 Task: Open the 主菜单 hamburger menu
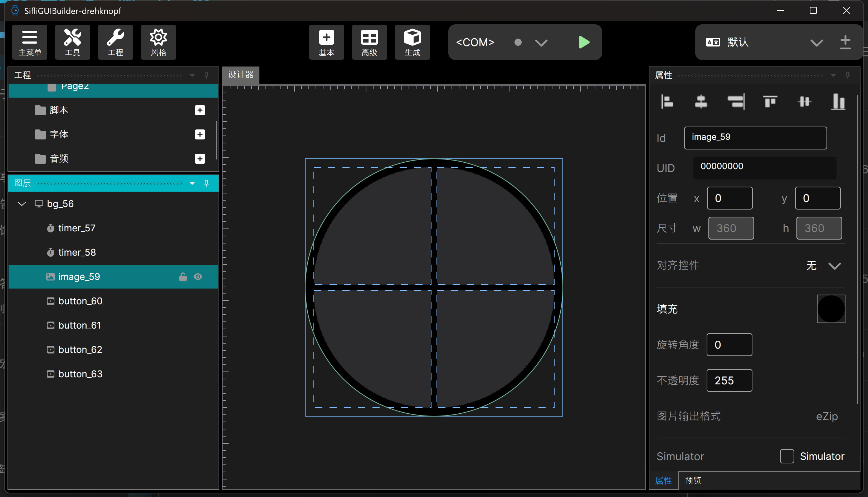point(30,42)
